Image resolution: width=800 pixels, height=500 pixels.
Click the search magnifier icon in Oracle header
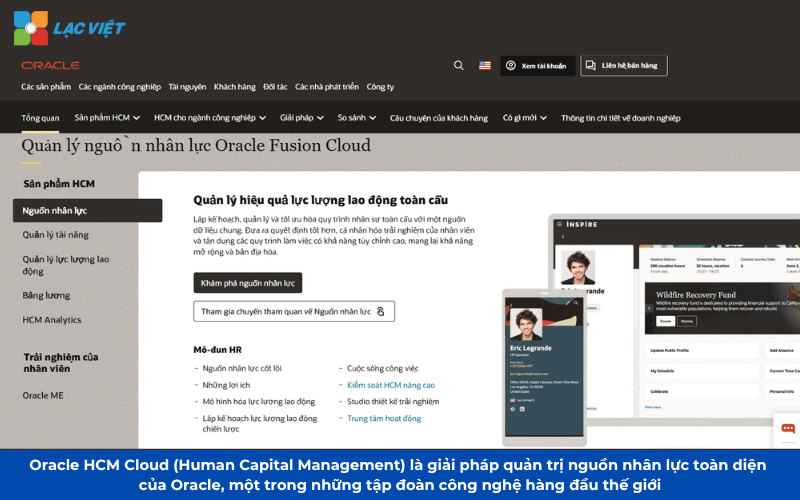[459, 65]
